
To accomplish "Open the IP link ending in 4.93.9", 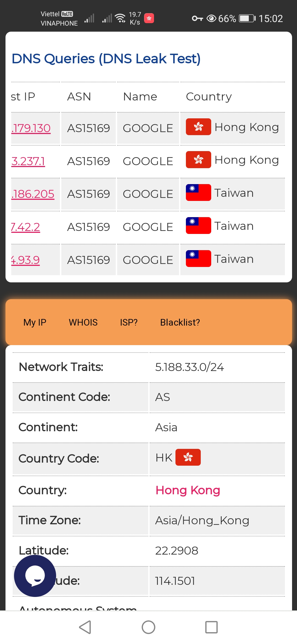I will pos(25,260).
